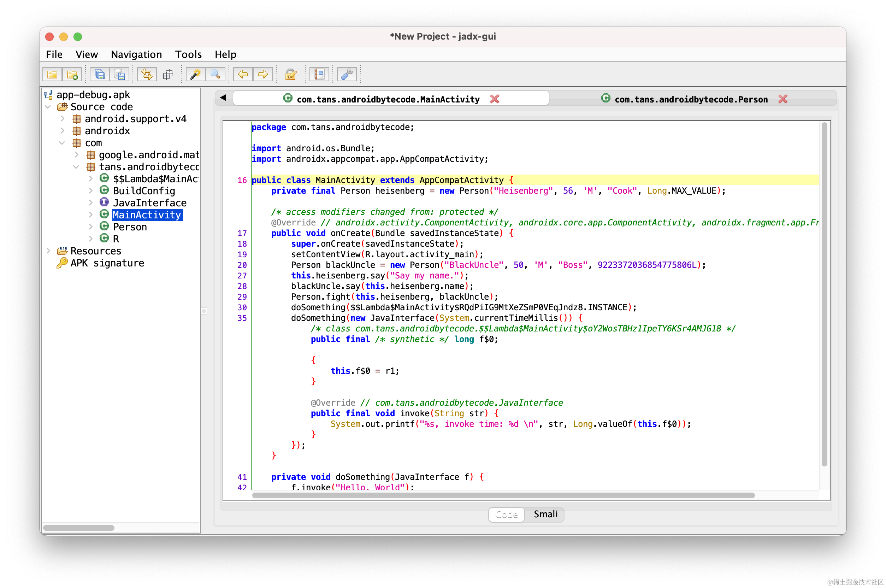The height and width of the screenshot is (588, 886).
Task: Open Preferences via the wrench icon
Action: (x=347, y=74)
